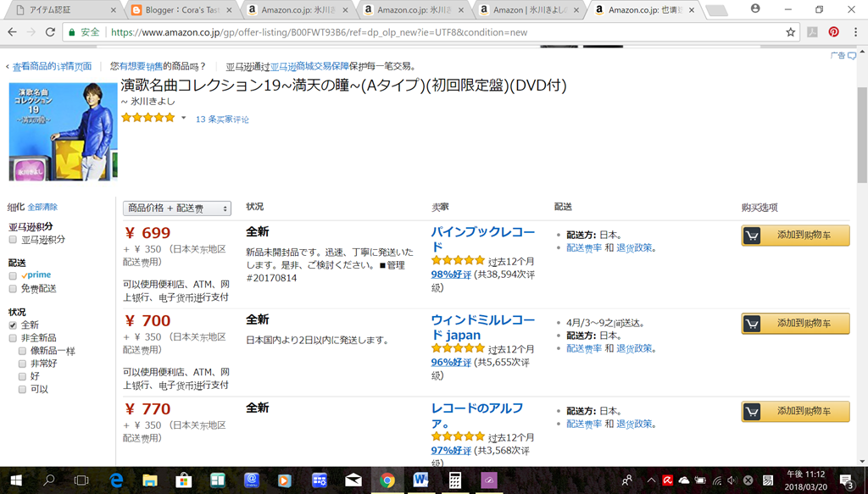The width and height of the screenshot is (868, 494).
Task: Expand the star rating dropdown arrow
Action: [x=184, y=118]
